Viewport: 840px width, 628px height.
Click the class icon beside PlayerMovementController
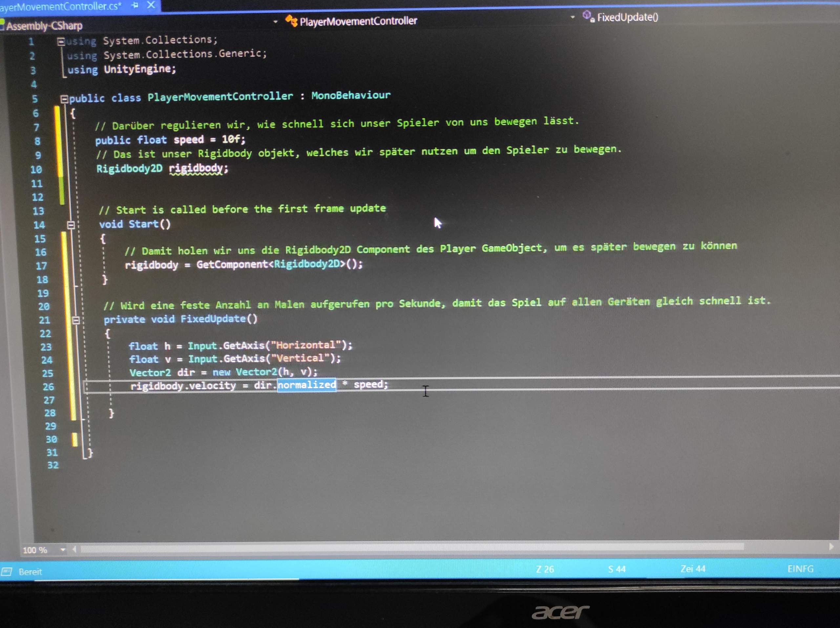(x=292, y=21)
